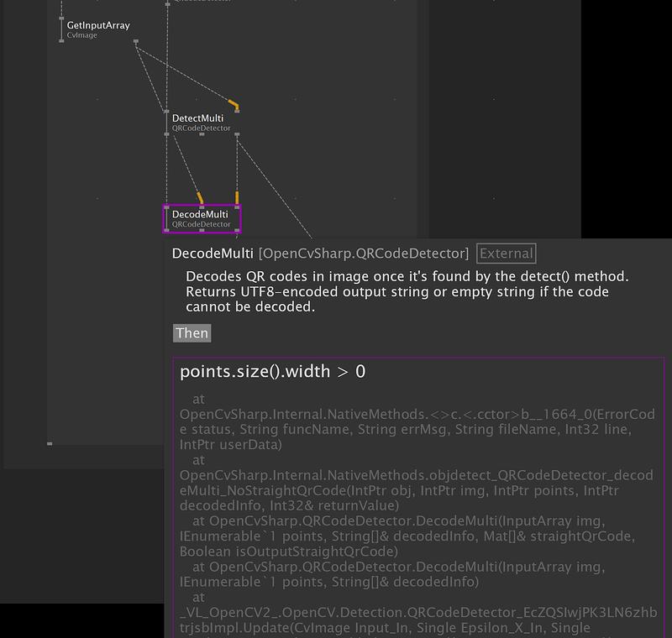Click the error message points.size().width > 0
The width and height of the screenshot is (672, 638).
[x=272, y=371]
